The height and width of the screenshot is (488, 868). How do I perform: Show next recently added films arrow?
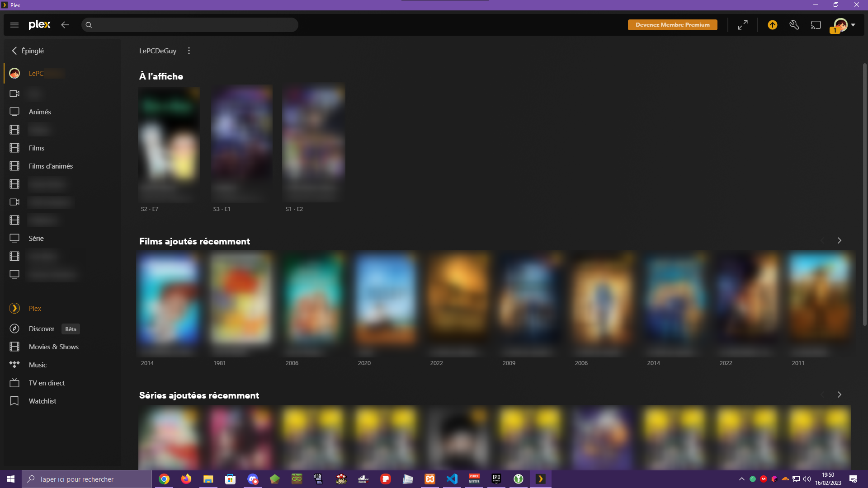[x=840, y=240]
